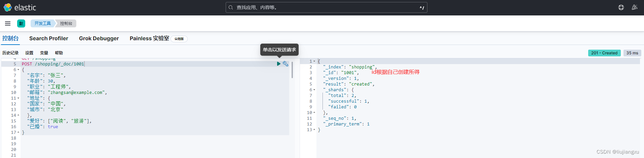Click the help lifebuoy icon in header
Viewport: 644px width, 158px height.
621,7
